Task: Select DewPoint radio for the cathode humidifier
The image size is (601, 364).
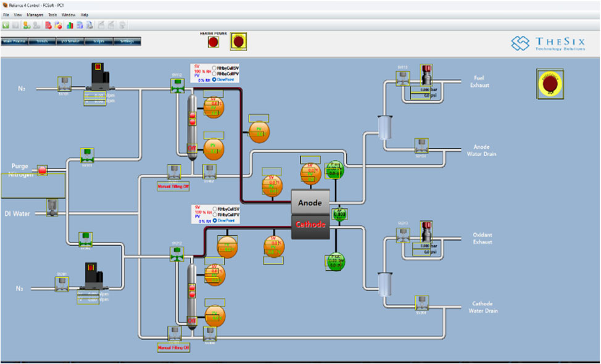Action: (215, 221)
